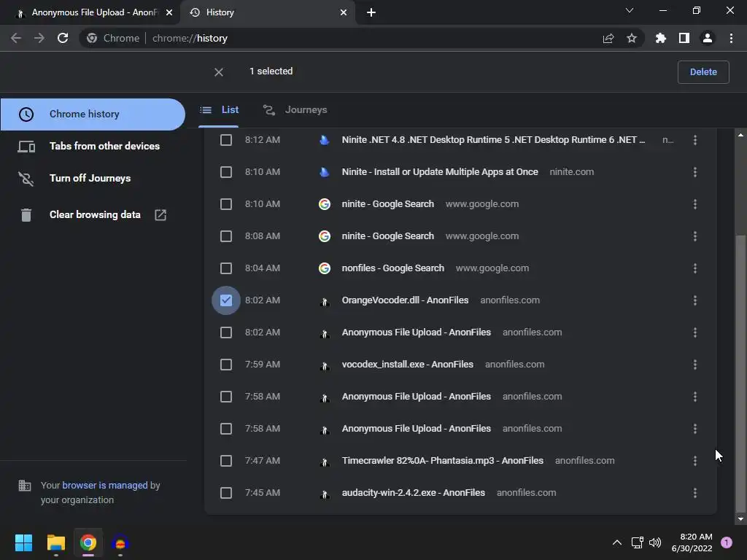Image resolution: width=747 pixels, height=560 pixels.
Task: Open the Chrome profile avatar
Action: click(x=708, y=38)
